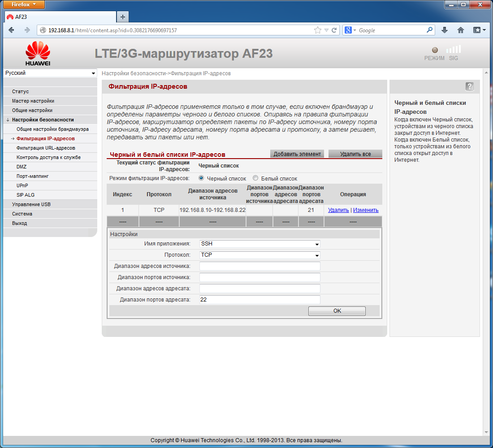Click the Добавить элемент button
The height and width of the screenshot is (448, 493).
[297, 154]
